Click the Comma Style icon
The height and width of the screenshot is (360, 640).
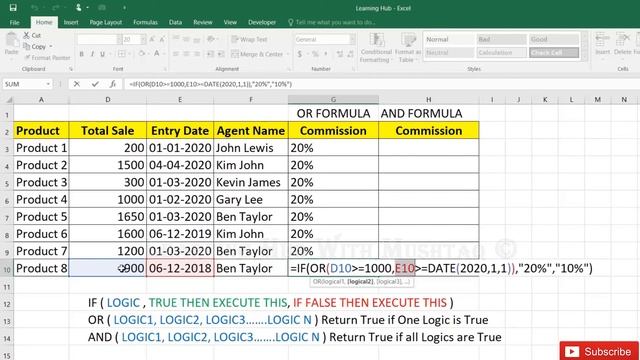(x=326, y=54)
